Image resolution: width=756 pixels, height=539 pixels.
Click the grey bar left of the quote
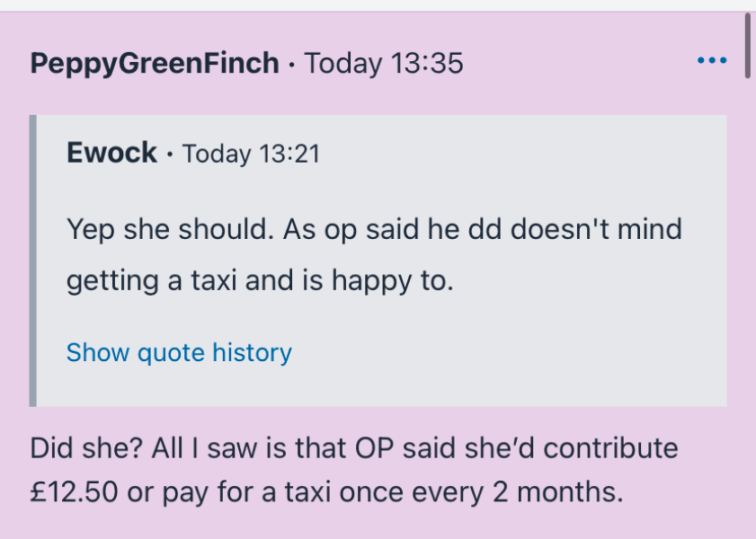coord(33,261)
